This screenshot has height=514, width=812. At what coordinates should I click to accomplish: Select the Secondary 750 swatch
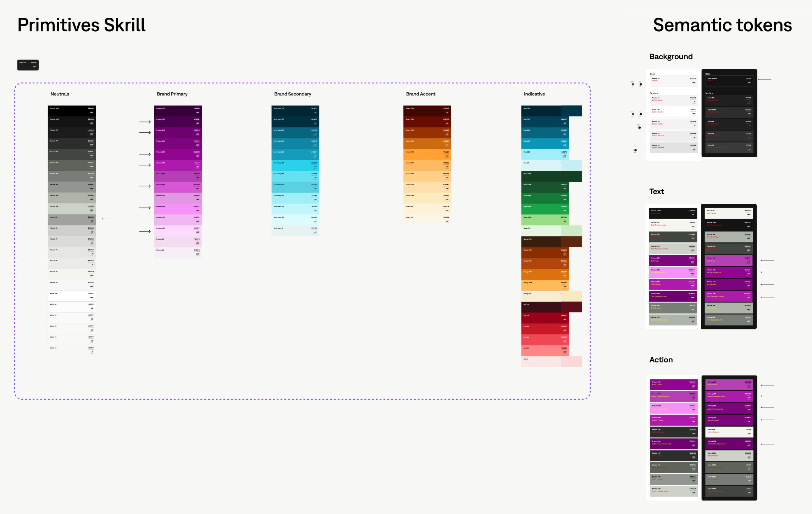click(x=295, y=111)
